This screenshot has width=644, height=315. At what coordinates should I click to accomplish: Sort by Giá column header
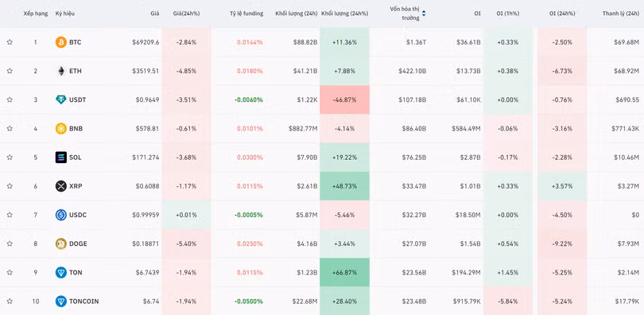point(154,14)
